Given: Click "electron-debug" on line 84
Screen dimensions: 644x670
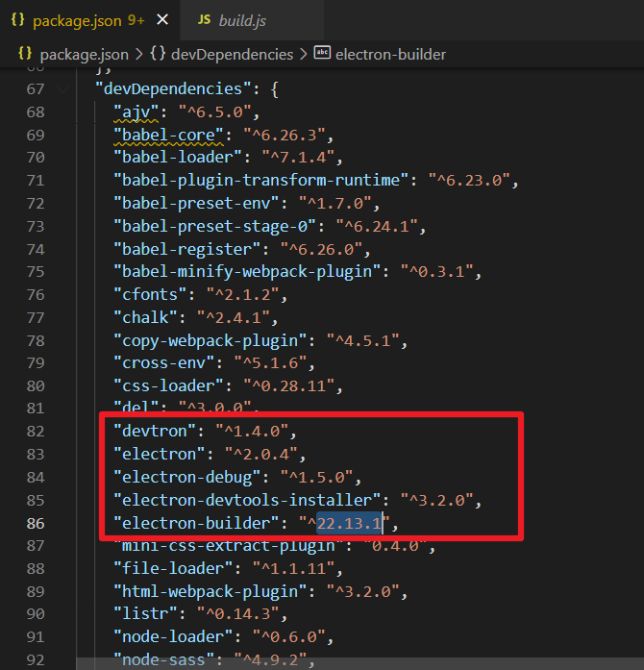Looking at the screenshot, I should point(186,478).
